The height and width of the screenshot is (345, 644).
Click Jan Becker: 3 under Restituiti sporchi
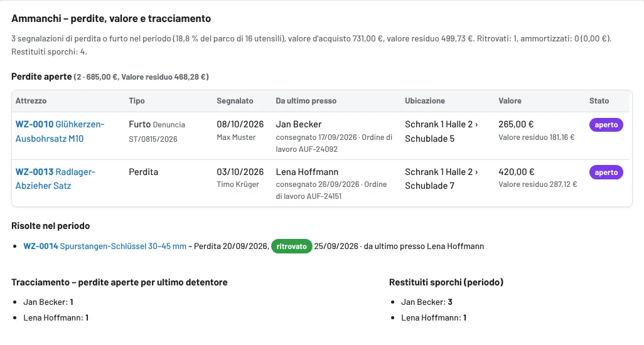[x=427, y=302]
